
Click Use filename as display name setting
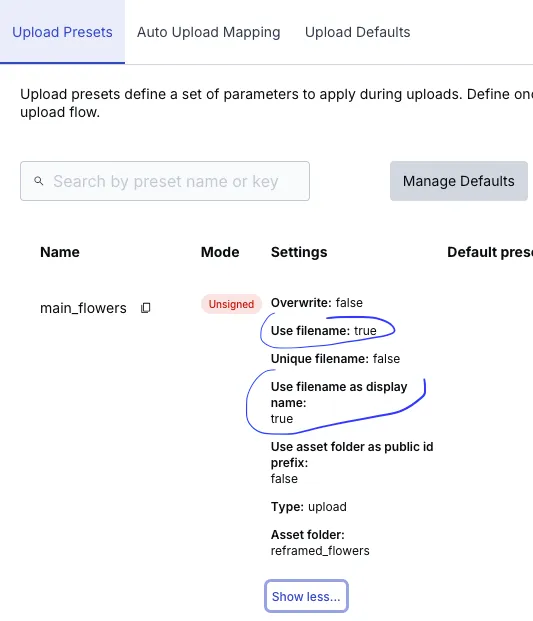[x=339, y=402]
